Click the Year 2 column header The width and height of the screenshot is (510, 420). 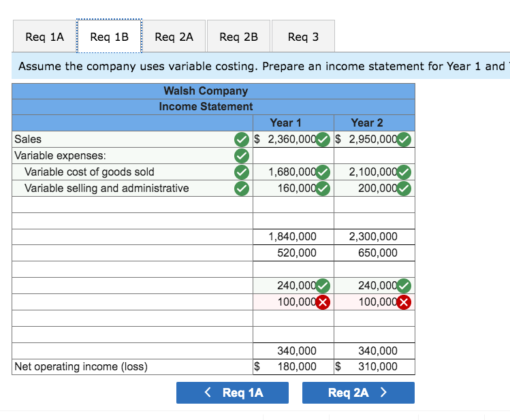tap(374, 123)
